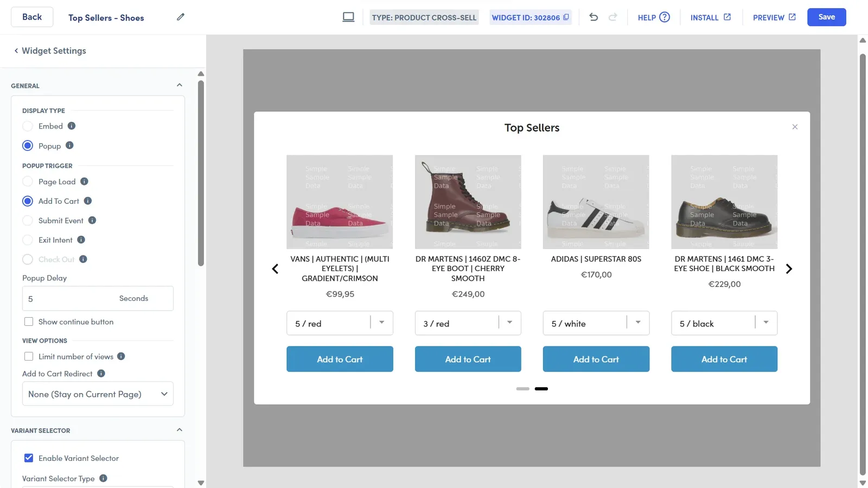Image resolution: width=868 pixels, height=488 pixels.
Task: Open the 3 / red variant dropdown
Action: 468,323
